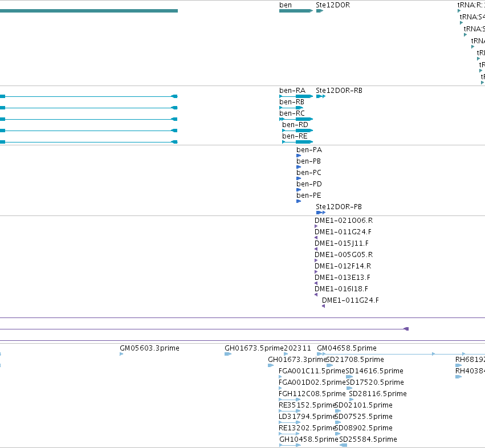
Task: Open protein ben-PC
Action: tap(299, 178)
